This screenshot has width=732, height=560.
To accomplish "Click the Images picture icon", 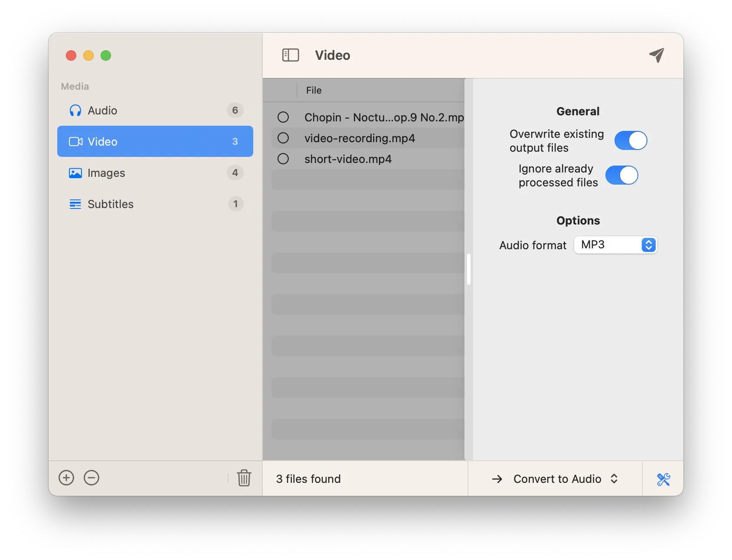I will [75, 173].
